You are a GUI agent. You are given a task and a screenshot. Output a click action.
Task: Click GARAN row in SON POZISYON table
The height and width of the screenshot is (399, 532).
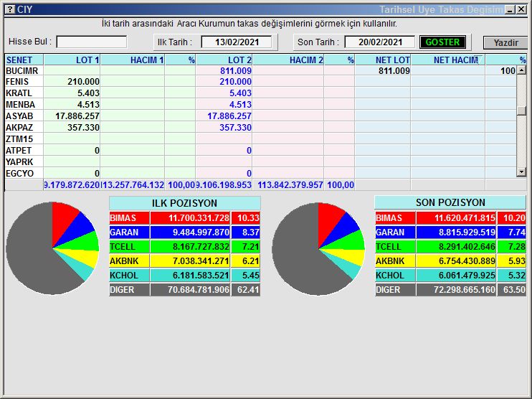(x=450, y=233)
